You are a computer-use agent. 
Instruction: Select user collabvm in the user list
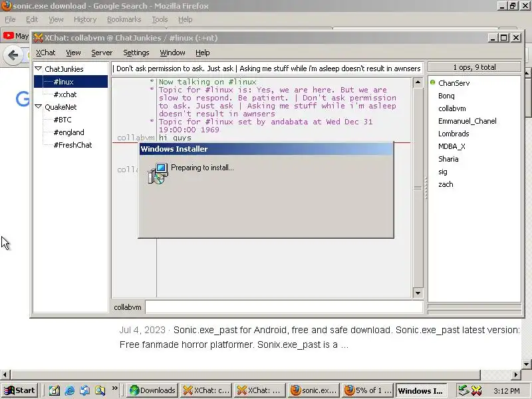(x=452, y=108)
